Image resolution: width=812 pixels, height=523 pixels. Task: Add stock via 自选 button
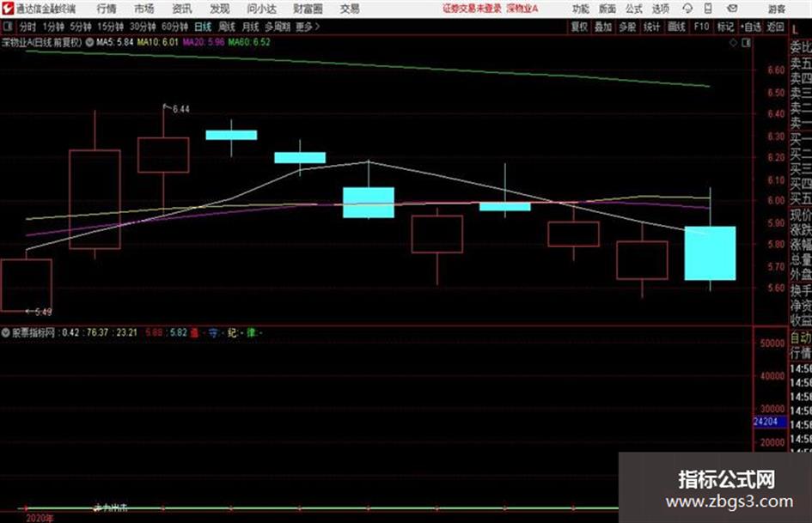751,27
